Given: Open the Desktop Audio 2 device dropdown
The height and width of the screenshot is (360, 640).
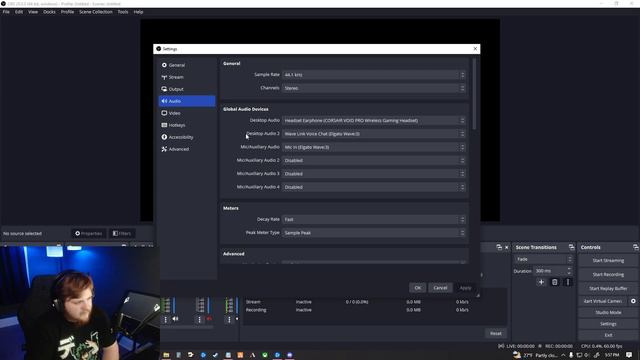Looking at the screenshot, I should (x=373, y=134).
